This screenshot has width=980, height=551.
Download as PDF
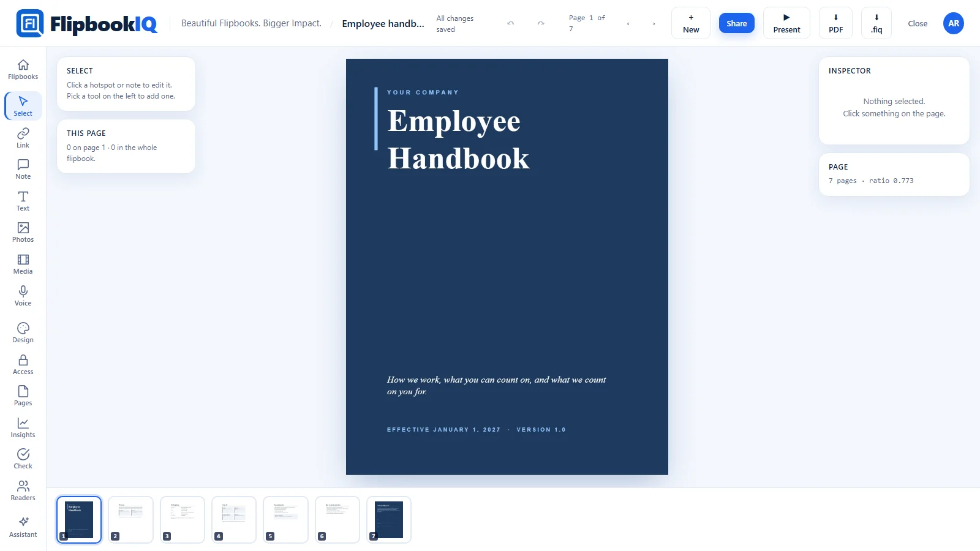coord(835,23)
